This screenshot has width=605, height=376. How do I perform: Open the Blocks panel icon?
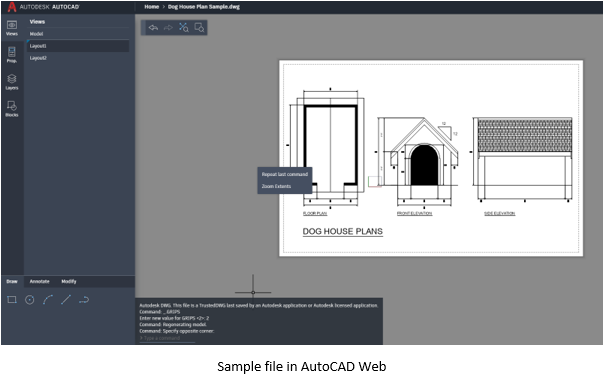(12, 109)
